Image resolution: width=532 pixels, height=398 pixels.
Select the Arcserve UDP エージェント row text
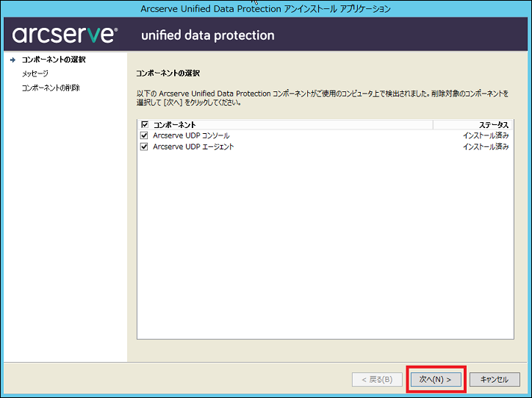click(193, 146)
